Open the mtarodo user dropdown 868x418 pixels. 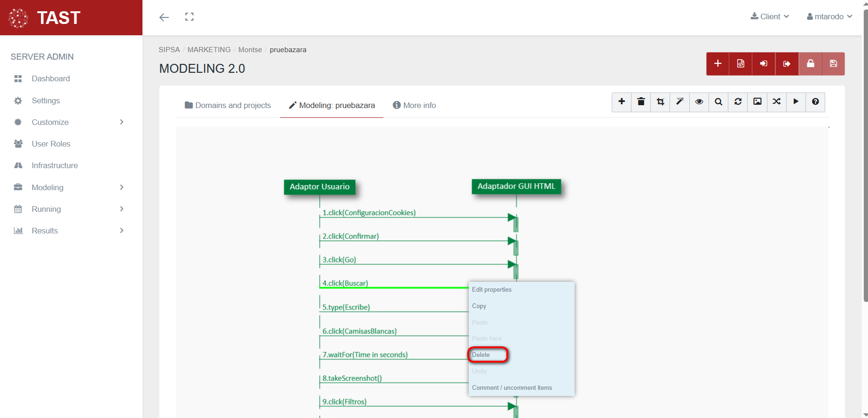[x=829, y=16]
